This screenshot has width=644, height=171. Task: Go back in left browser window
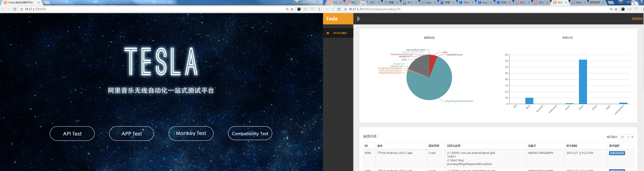tap(3, 9)
